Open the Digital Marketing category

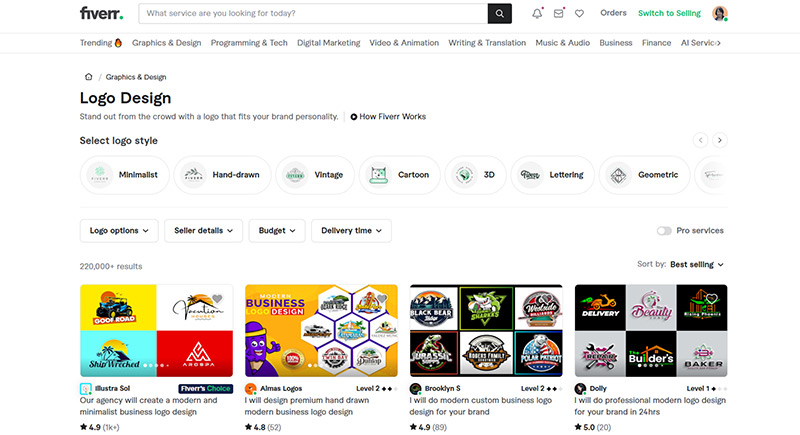[x=329, y=43]
